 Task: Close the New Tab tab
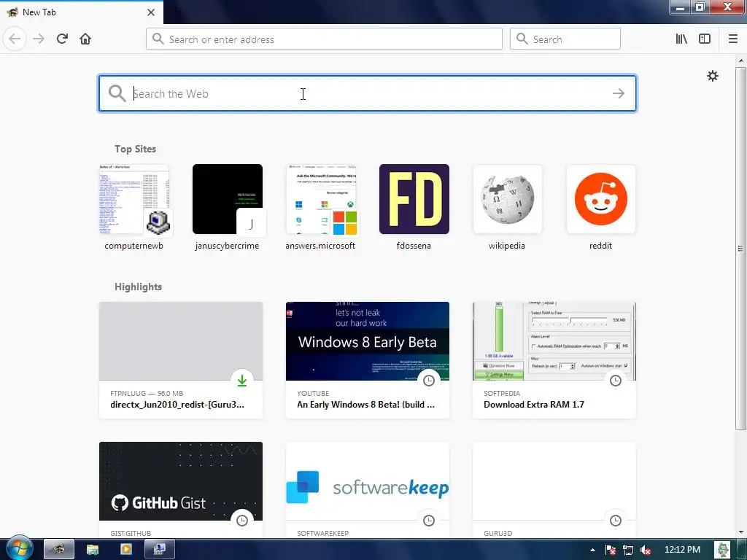click(151, 12)
